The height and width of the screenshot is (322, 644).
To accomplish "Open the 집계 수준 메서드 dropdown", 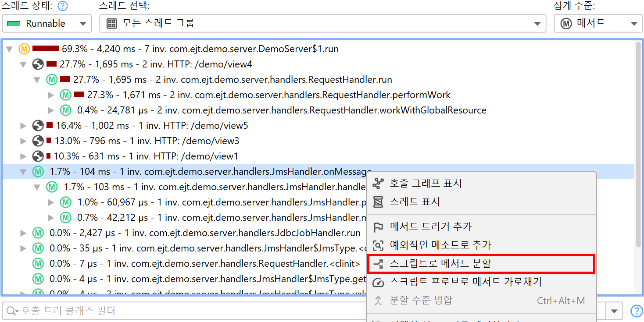I will coord(597,24).
